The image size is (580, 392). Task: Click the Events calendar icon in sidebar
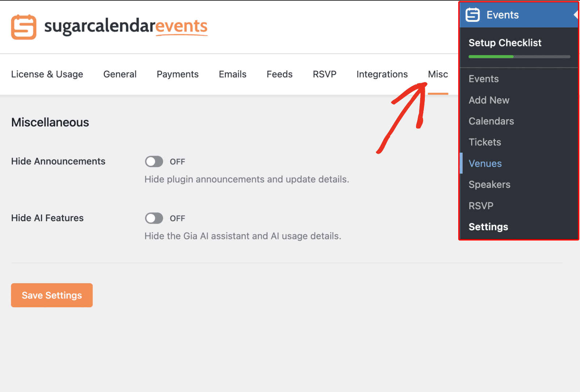473,15
